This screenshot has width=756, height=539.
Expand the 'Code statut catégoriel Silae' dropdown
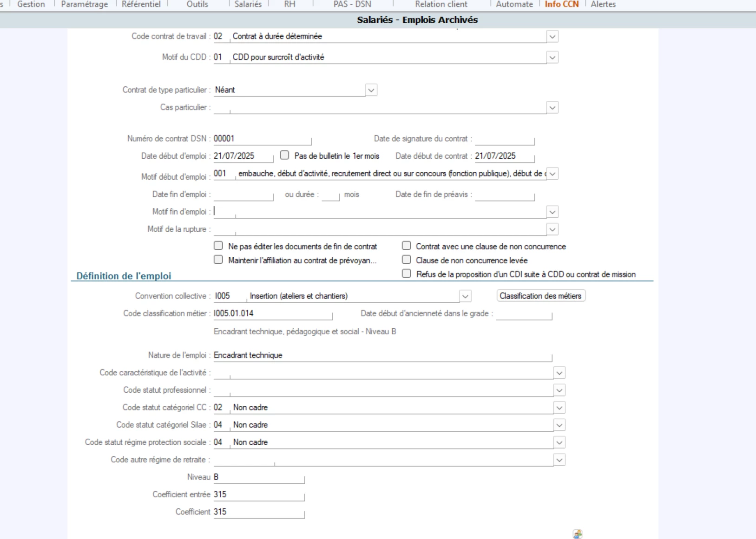tap(559, 425)
